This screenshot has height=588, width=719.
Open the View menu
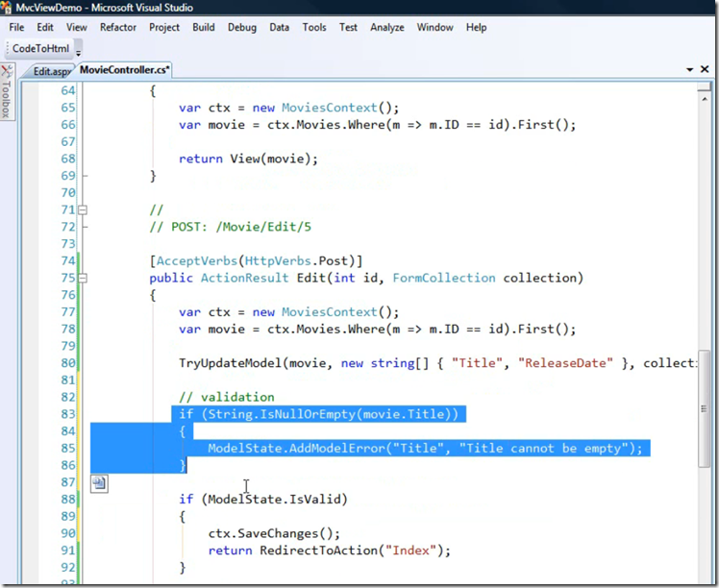click(77, 28)
